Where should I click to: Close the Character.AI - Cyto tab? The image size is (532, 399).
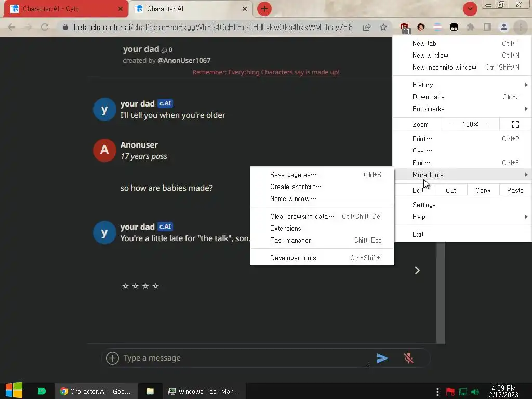tap(121, 9)
